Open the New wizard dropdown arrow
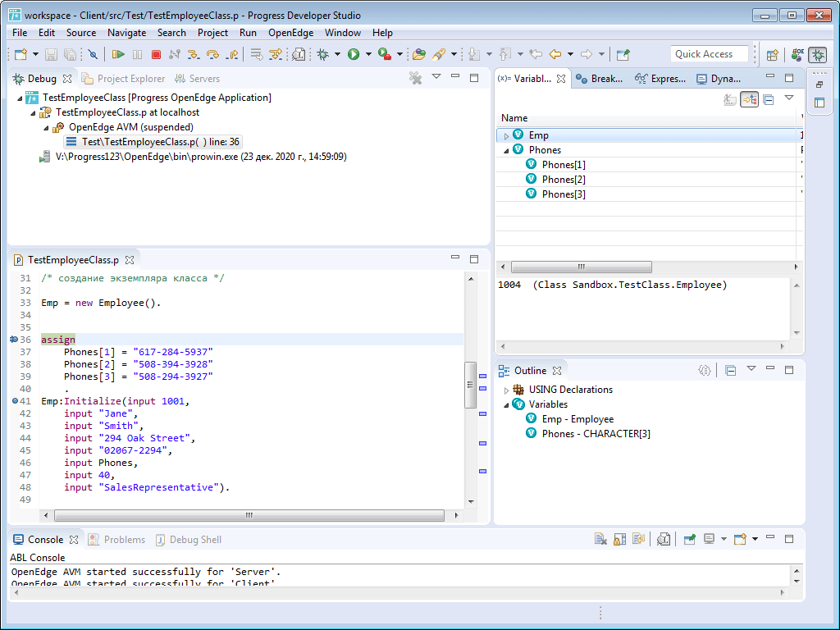Screen dimensions: 840x630 [35, 54]
